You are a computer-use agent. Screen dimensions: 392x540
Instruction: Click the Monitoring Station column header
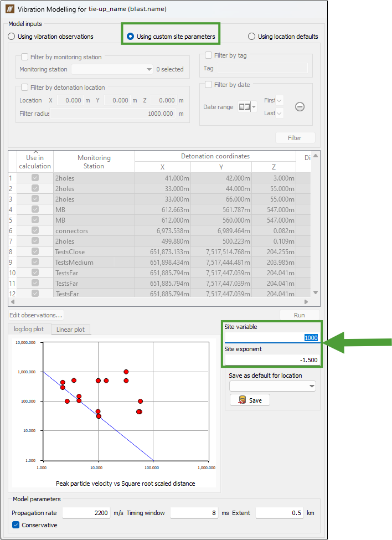(x=94, y=162)
